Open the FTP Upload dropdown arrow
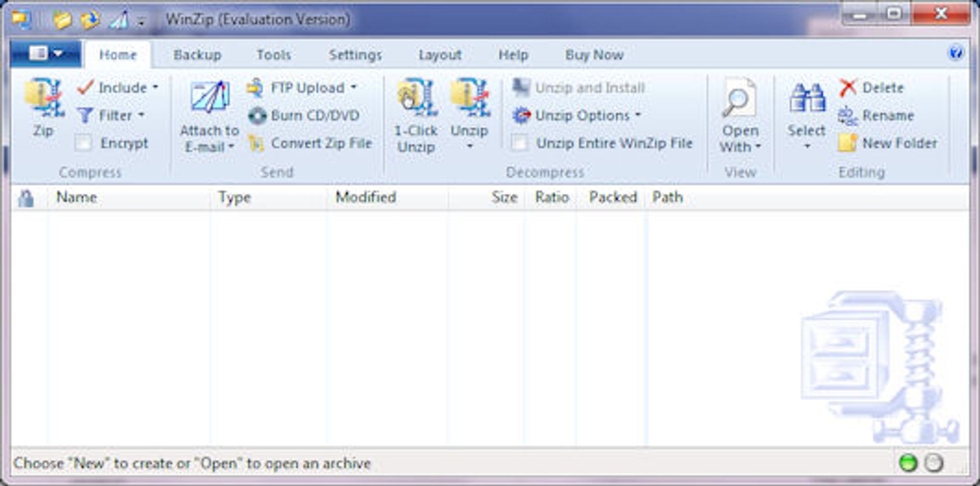Viewport: 980px width, 486px height. click(x=354, y=87)
